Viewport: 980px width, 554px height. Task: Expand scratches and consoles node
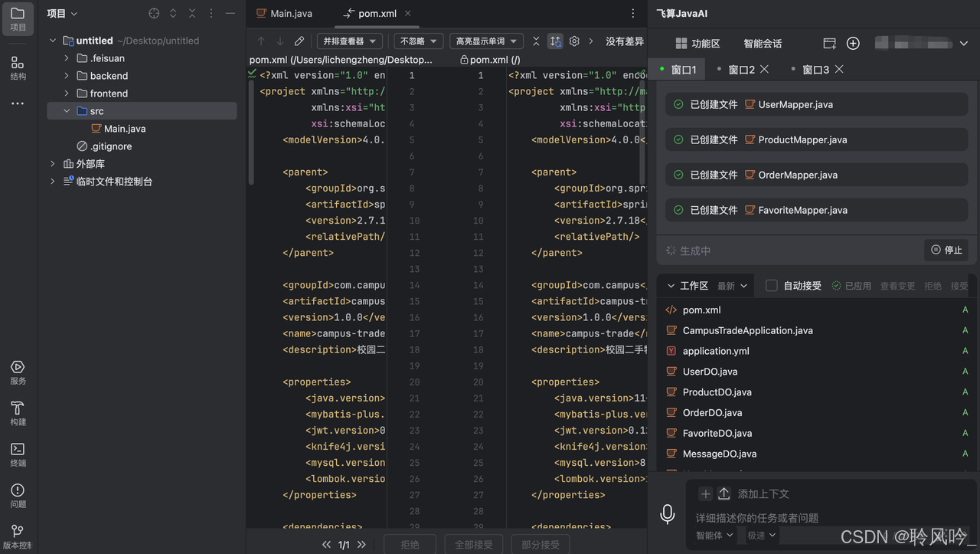click(x=53, y=182)
